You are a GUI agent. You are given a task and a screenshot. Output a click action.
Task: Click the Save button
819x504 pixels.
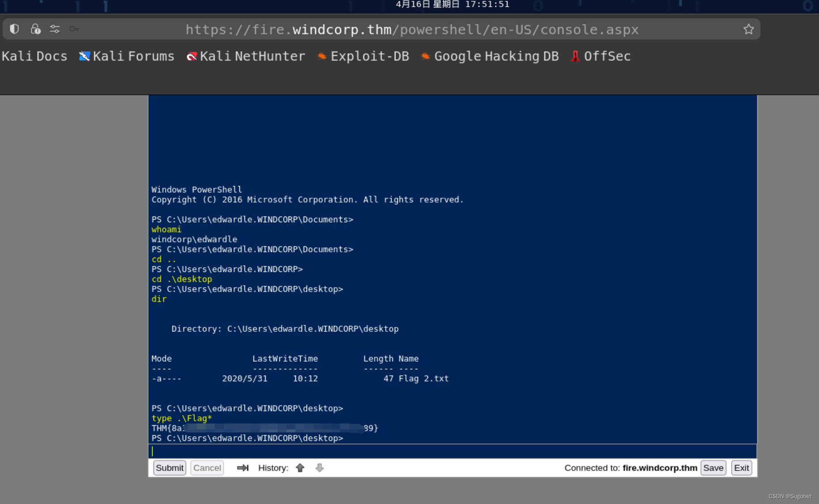tap(713, 468)
